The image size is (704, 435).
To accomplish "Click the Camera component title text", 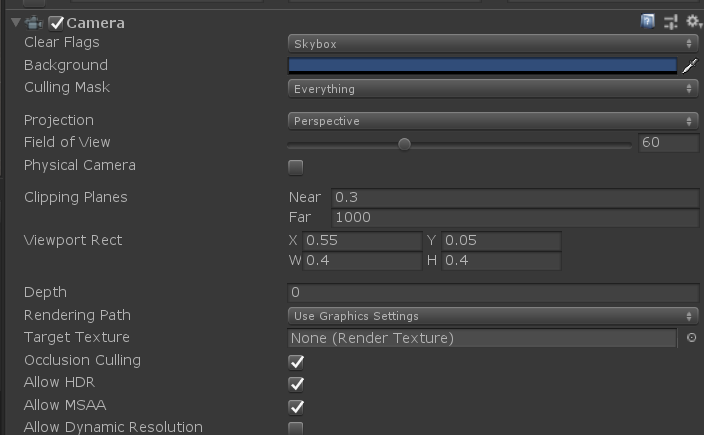I will tap(96, 23).
